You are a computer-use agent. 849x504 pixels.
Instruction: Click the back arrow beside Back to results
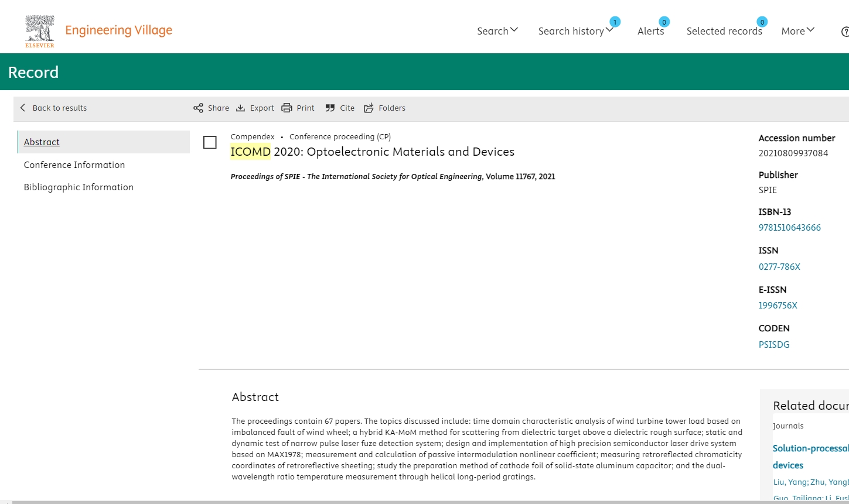pos(23,108)
